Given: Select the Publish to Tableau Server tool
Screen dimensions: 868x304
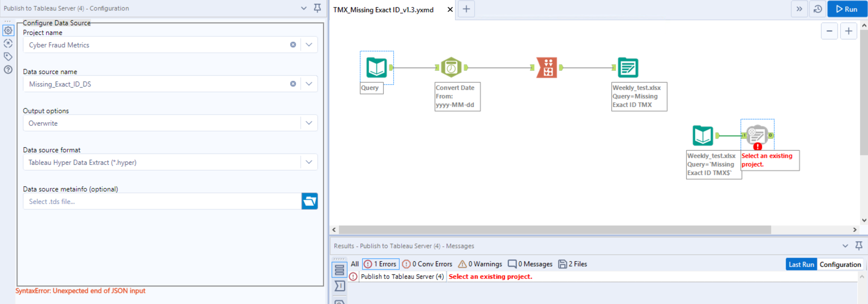Looking at the screenshot, I should (x=757, y=135).
